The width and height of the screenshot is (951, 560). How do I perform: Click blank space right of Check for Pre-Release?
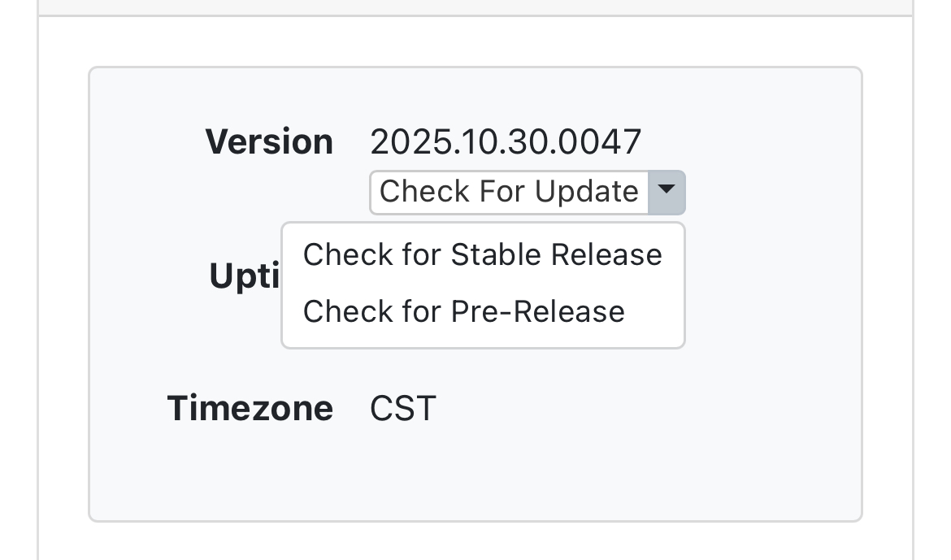click(x=654, y=311)
